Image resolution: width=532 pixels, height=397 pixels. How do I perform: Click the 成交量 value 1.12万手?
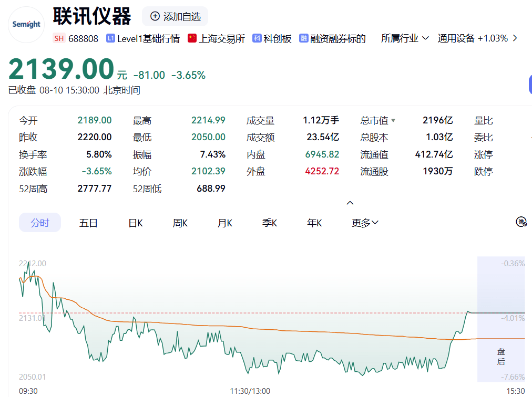pyautogui.click(x=321, y=120)
